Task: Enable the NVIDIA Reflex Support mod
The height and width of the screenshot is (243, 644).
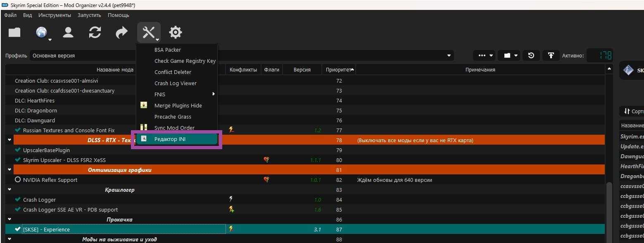Action: tap(18, 180)
